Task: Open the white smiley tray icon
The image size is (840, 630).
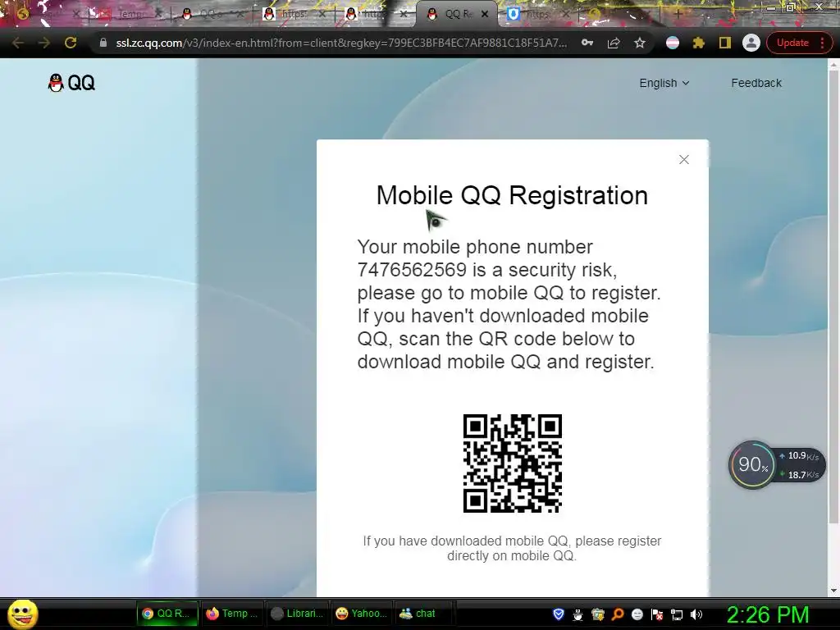Action: 637,614
